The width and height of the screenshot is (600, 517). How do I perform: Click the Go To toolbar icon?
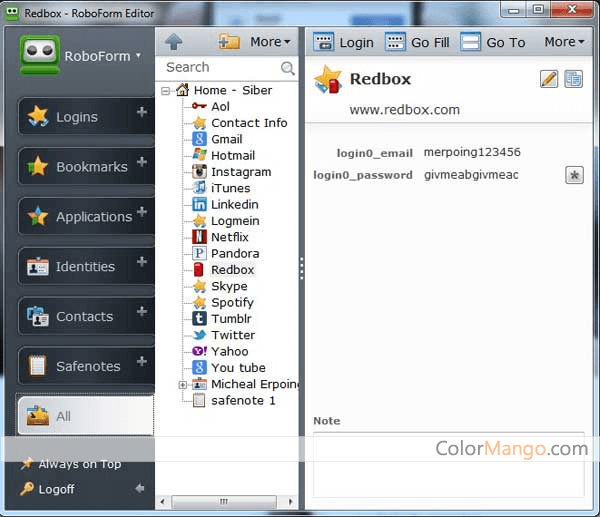tap(470, 42)
